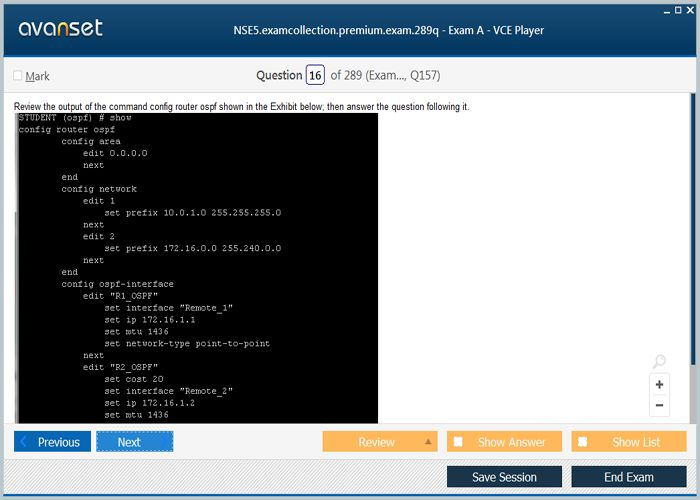Tick the Mark checkbox for this question
The width and height of the screenshot is (700, 500).
[18, 76]
